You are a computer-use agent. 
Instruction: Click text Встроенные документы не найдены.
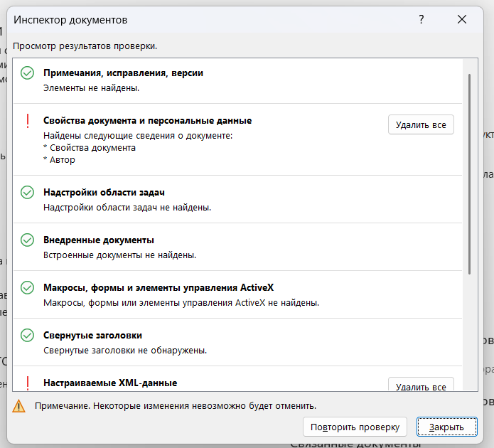[119, 255]
